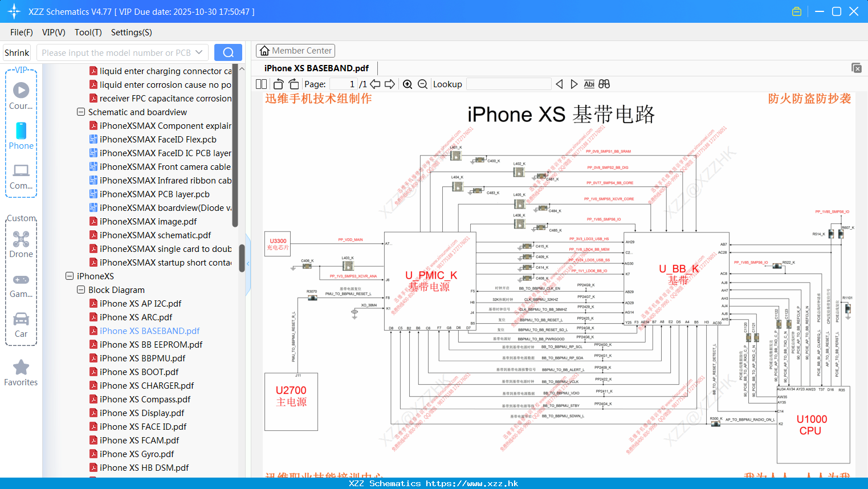This screenshot has height=489, width=868.
Task: Open the Tool(T) menu
Action: tap(88, 32)
